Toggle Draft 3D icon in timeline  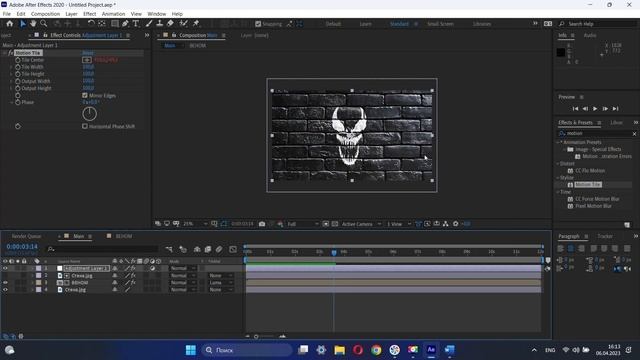pos(183,249)
